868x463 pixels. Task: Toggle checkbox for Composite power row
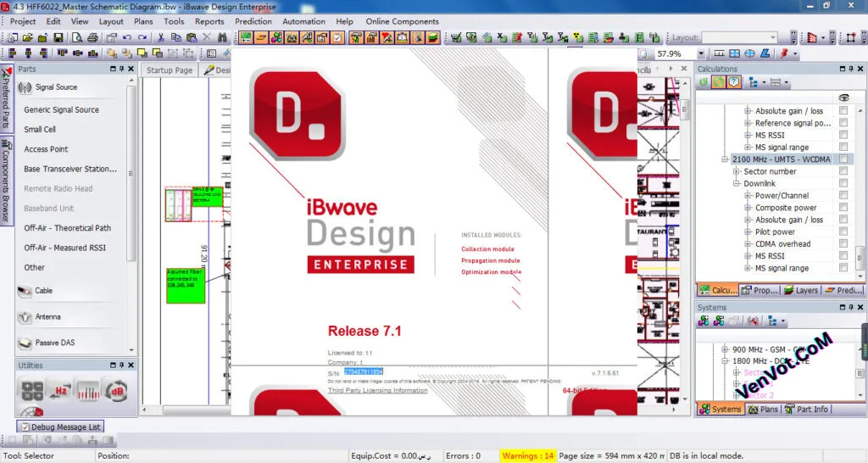(x=843, y=207)
